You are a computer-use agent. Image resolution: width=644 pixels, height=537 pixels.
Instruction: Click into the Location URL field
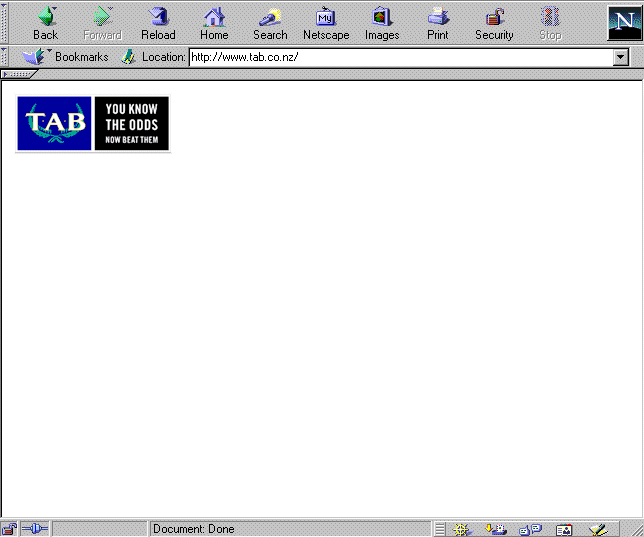click(400, 58)
